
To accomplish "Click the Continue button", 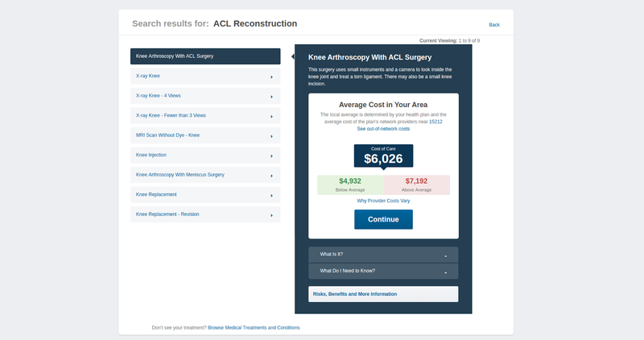I will [x=384, y=219].
